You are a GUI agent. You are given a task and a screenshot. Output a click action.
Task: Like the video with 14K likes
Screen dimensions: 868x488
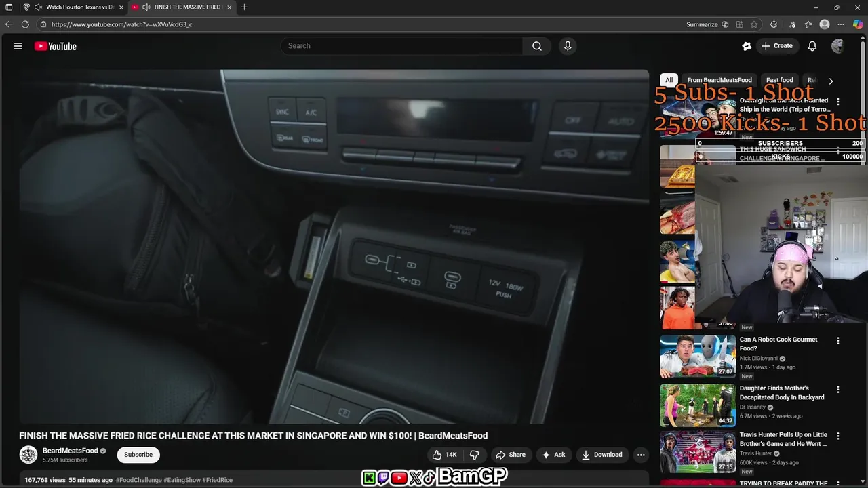tap(445, 455)
